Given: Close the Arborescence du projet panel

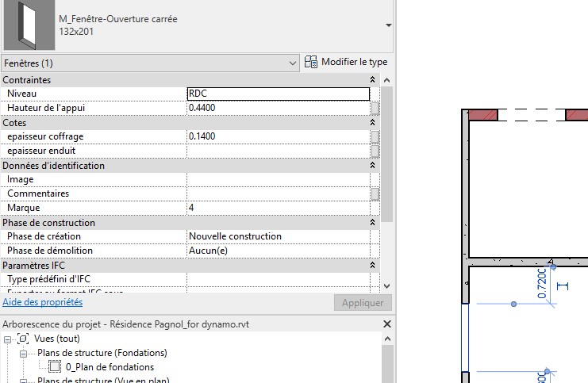Looking at the screenshot, I should coord(387,324).
